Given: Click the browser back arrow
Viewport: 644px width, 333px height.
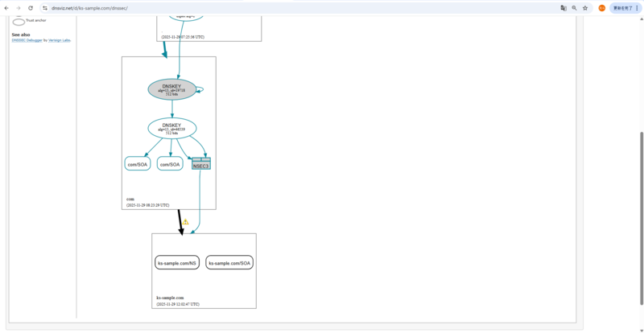Looking at the screenshot, I should point(6,8).
